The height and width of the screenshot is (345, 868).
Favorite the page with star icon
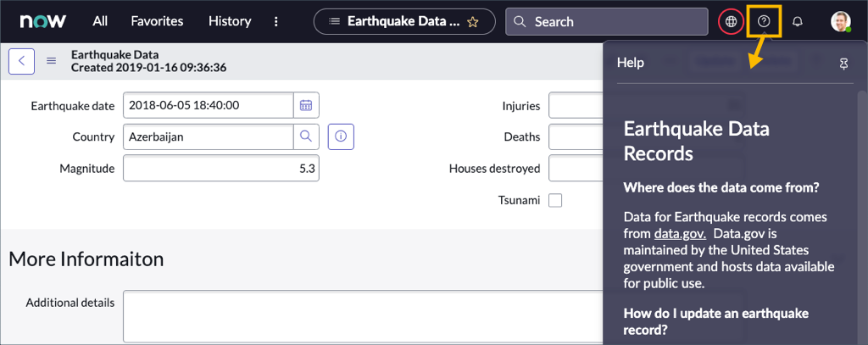pyautogui.click(x=473, y=22)
